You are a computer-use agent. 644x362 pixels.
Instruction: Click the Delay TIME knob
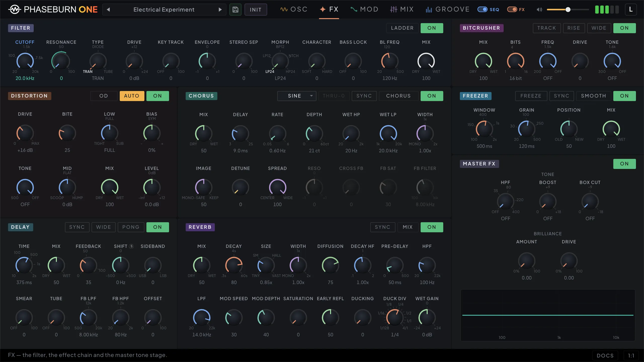coord(24,265)
